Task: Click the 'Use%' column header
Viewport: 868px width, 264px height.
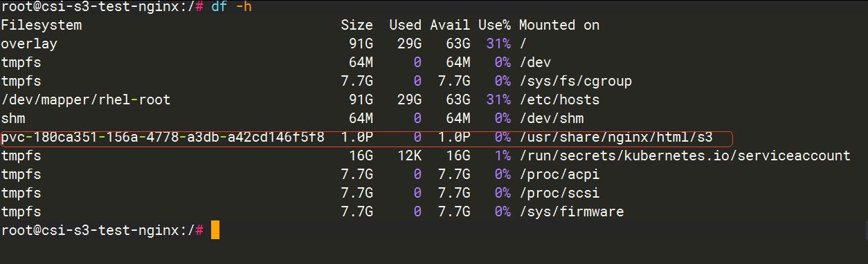Action: pos(494,25)
